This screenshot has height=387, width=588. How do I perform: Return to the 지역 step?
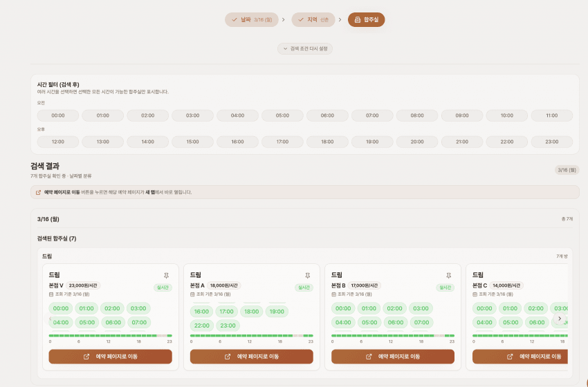pos(313,19)
